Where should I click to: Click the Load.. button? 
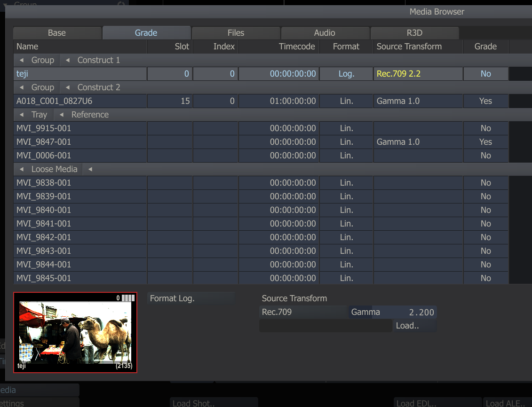pyautogui.click(x=414, y=326)
